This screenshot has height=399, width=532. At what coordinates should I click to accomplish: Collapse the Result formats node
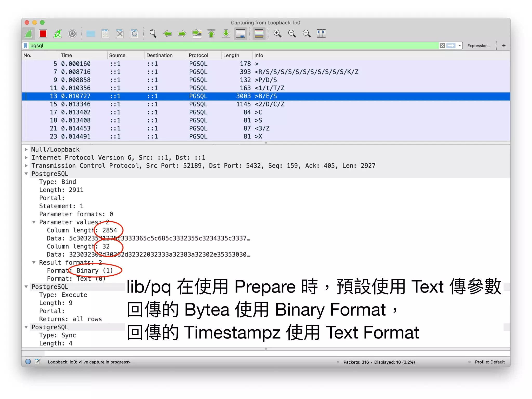34,263
